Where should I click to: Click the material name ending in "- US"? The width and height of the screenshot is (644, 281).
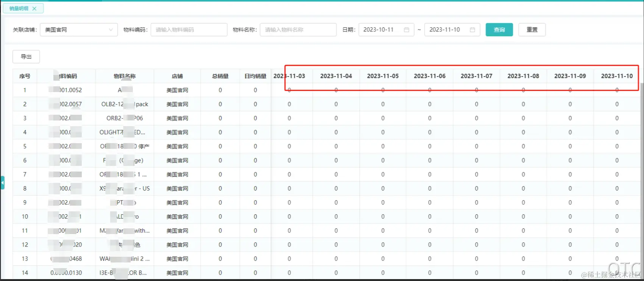[x=125, y=189]
